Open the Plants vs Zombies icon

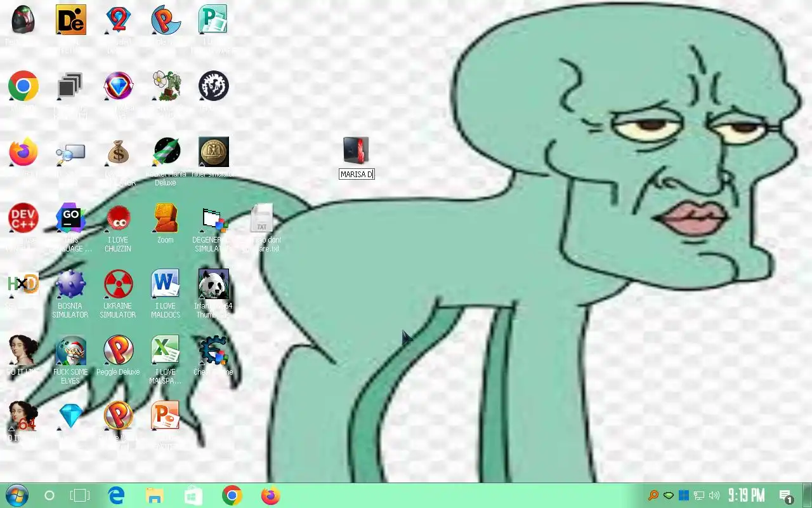[166, 86]
